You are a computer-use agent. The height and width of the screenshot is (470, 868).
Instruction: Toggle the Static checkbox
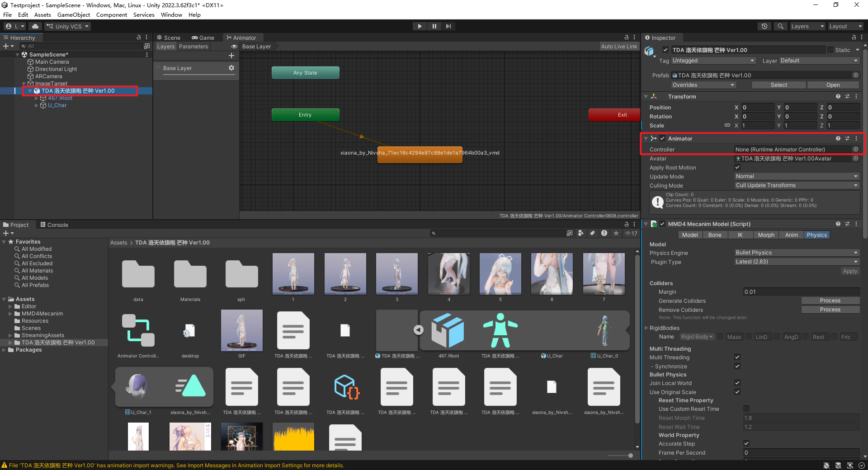click(830, 50)
